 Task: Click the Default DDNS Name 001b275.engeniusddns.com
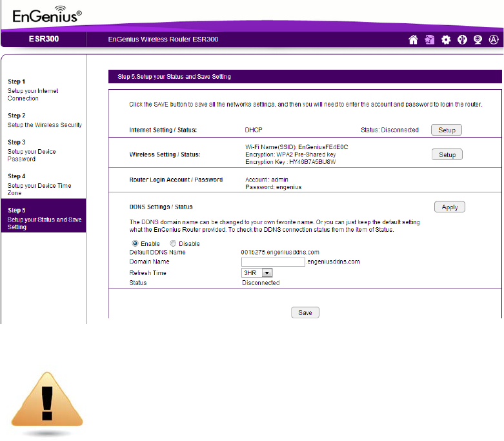280,252
